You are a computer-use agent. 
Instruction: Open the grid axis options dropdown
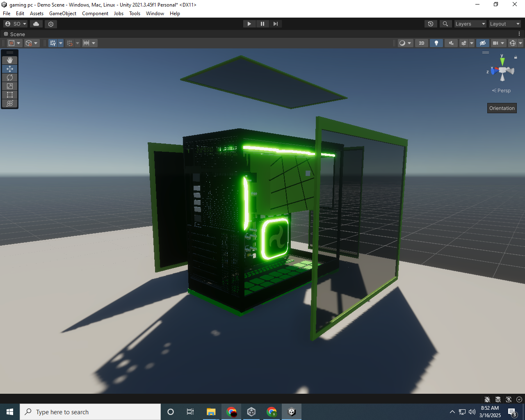(61, 43)
